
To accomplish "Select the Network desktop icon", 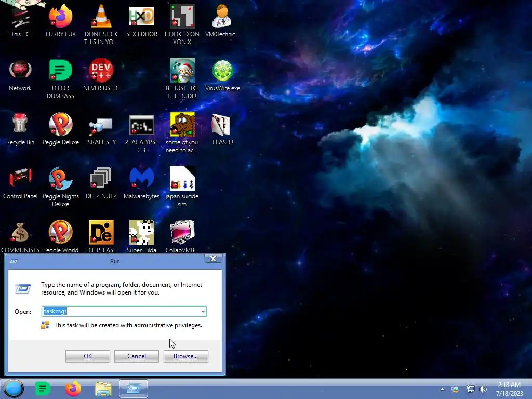I will point(20,75).
